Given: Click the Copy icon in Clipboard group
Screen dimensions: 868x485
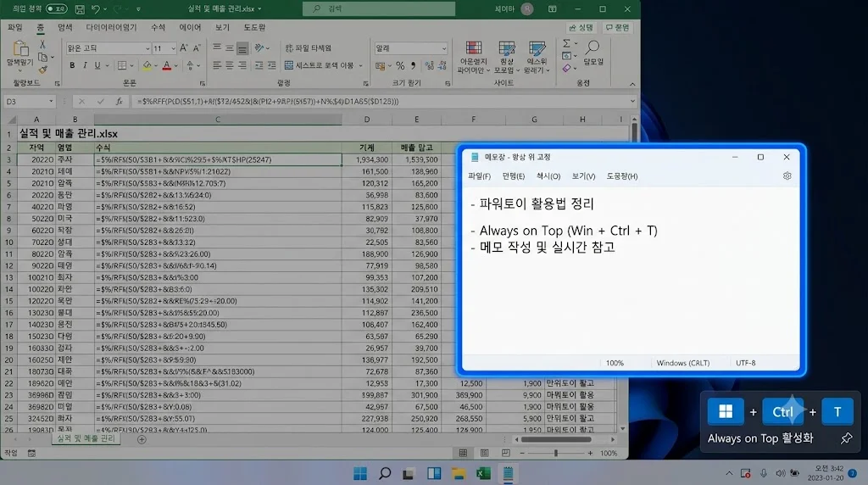Looking at the screenshot, I should 42,57.
